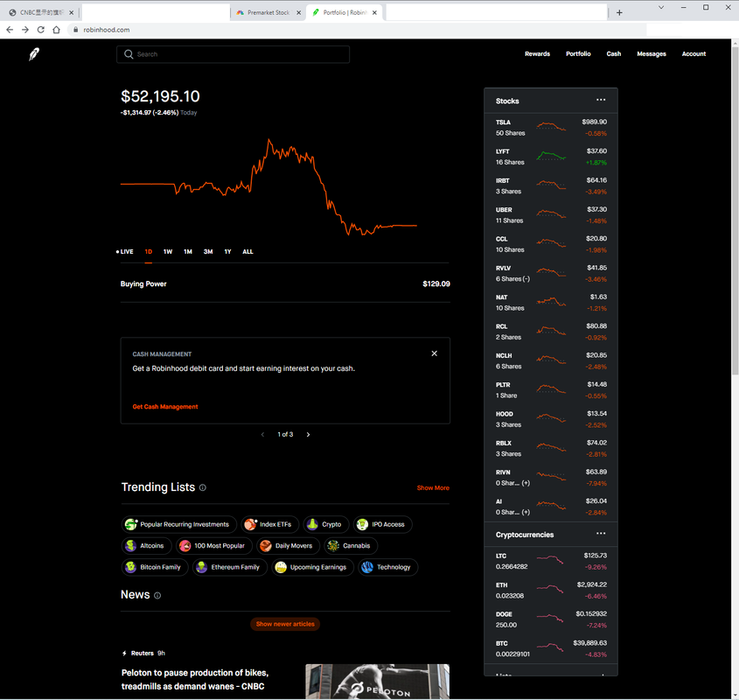Select the 1Y chart range
Image resolution: width=739 pixels, height=700 pixels.
pos(227,252)
